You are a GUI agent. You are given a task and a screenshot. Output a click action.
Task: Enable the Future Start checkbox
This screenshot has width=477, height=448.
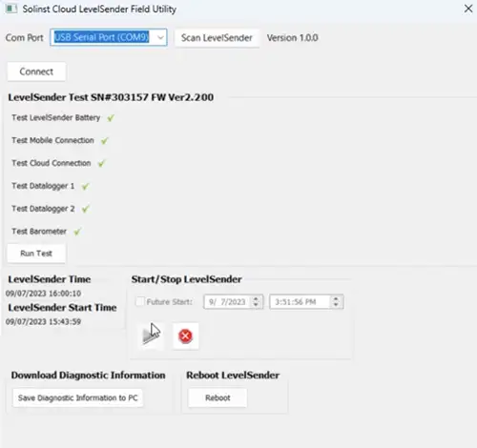tap(140, 301)
